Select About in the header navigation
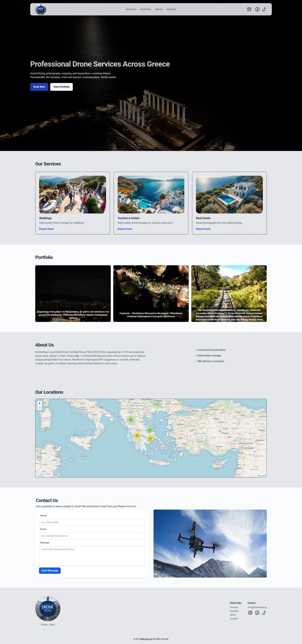Viewport: 302px width, 644px height. pyautogui.click(x=159, y=9)
